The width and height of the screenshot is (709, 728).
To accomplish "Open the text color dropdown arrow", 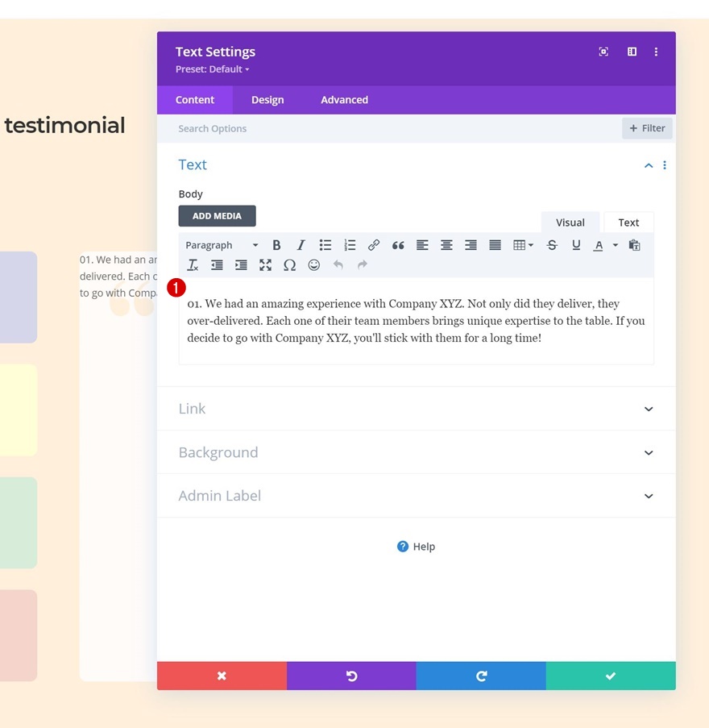I will click(616, 245).
